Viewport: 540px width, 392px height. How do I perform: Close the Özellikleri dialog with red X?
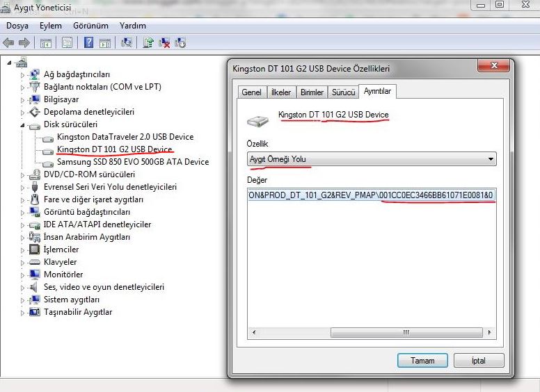[x=493, y=65]
